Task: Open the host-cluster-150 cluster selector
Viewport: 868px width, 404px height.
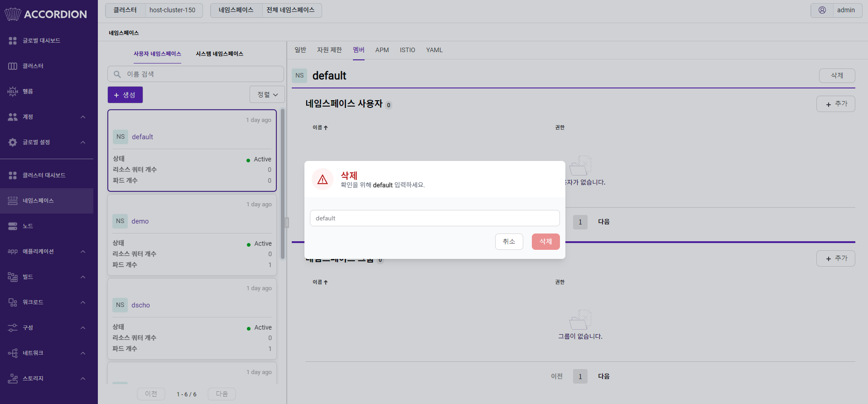Action: 154,10
